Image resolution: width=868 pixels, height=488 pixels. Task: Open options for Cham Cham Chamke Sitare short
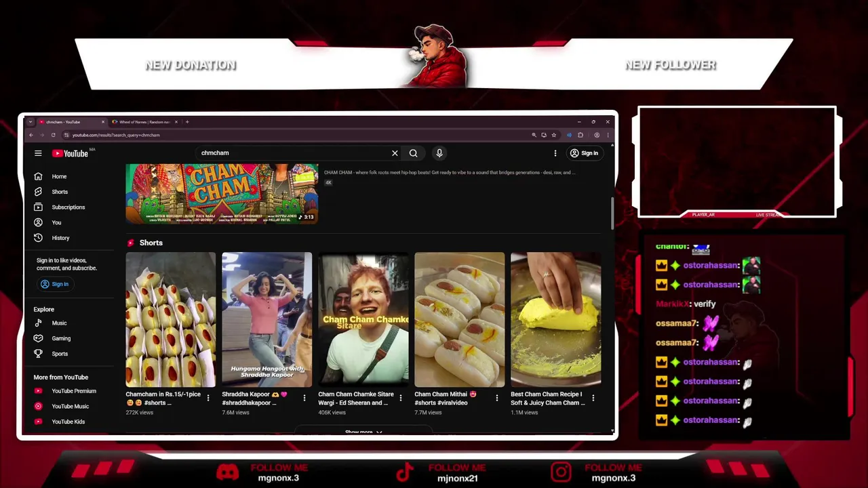pos(401,399)
